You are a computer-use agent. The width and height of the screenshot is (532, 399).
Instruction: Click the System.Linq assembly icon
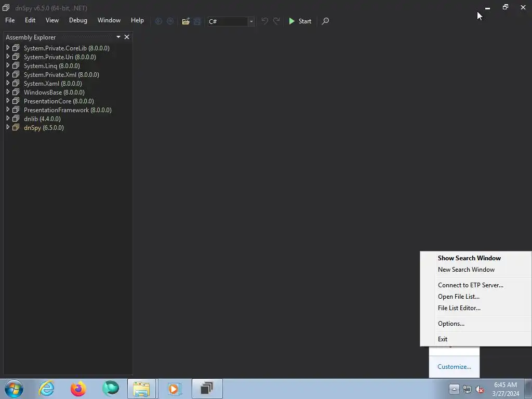tap(16, 65)
